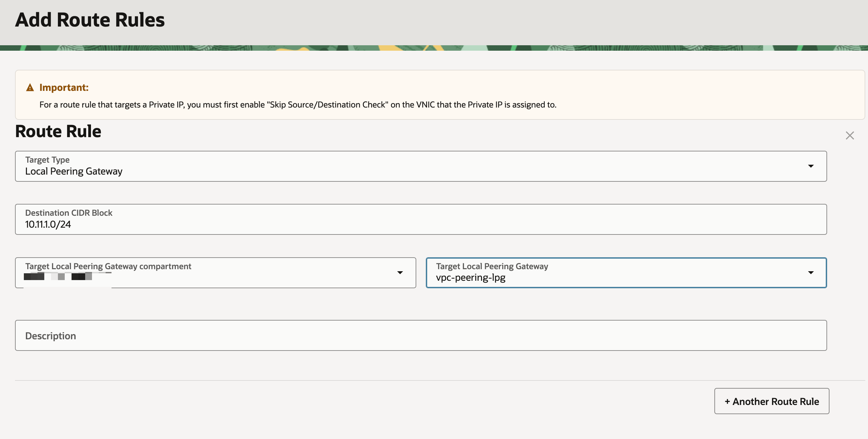
Task: Expand the Target Local Peering Gateway arrow
Action: (x=811, y=273)
